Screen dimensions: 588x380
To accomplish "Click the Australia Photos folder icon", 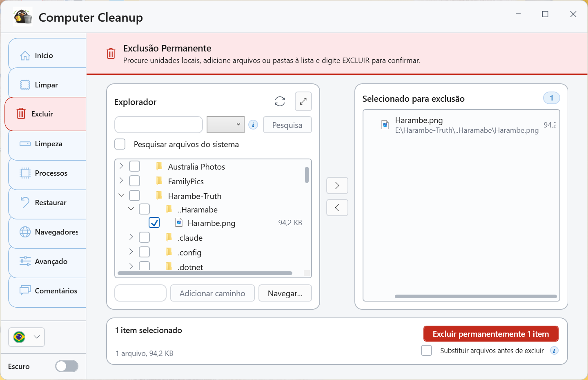I will 159,166.
